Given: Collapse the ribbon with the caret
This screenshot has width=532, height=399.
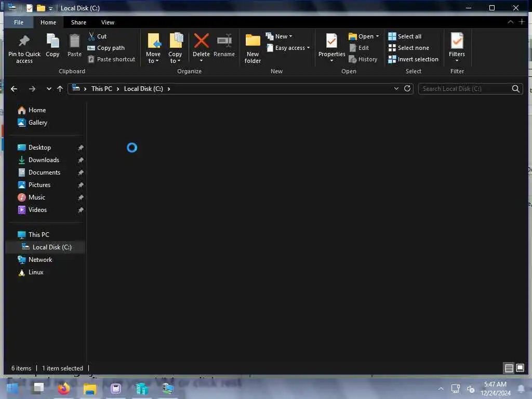Looking at the screenshot, I should (510, 22).
